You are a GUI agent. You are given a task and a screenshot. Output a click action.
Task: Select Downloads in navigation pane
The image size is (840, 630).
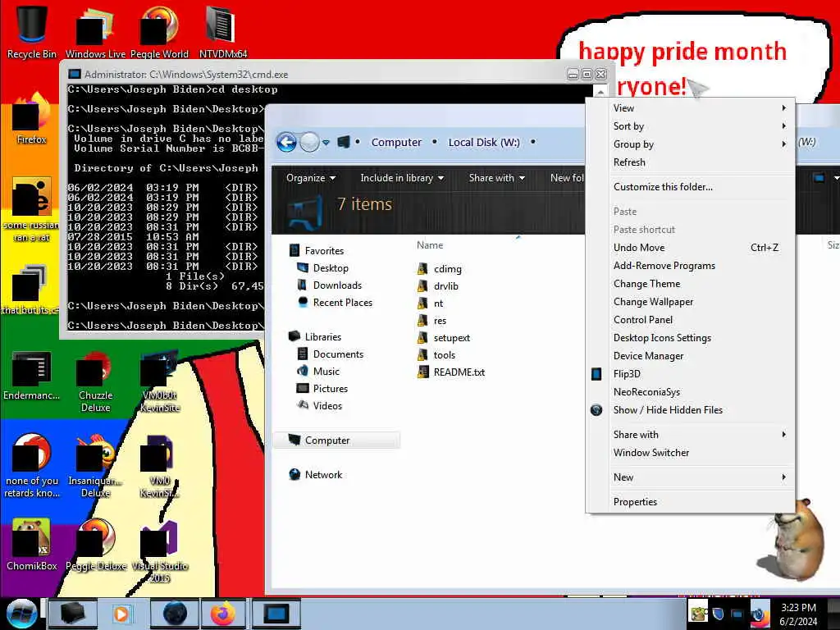tap(330, 285)
